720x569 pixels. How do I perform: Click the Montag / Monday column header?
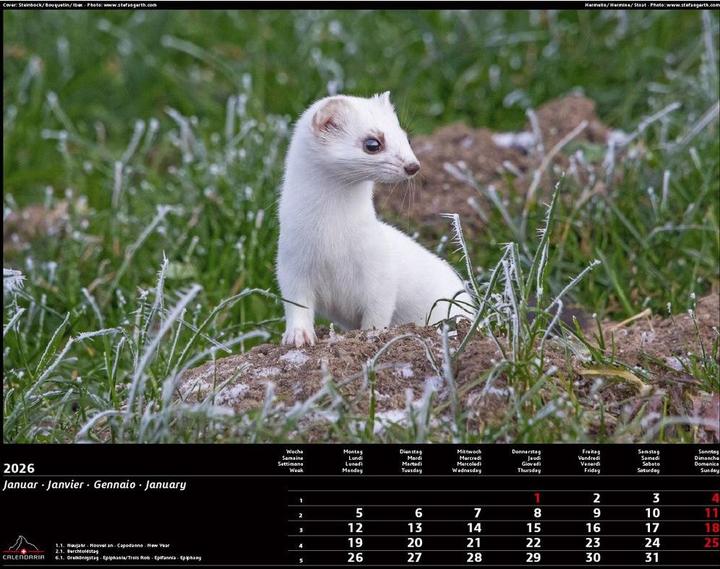coord(353,461)
